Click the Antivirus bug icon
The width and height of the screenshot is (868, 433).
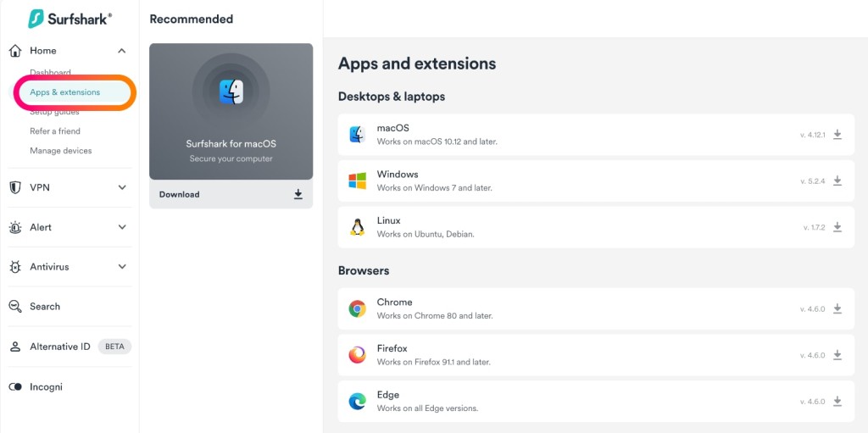15,267
